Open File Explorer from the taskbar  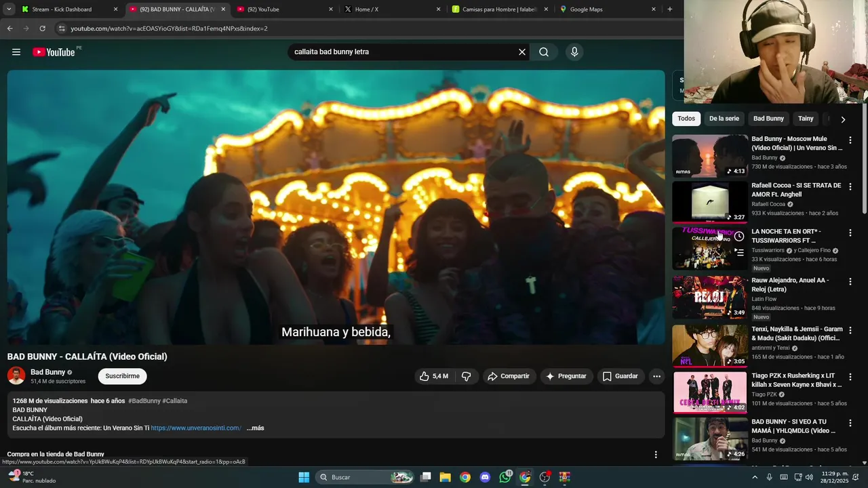pos(446,477)
